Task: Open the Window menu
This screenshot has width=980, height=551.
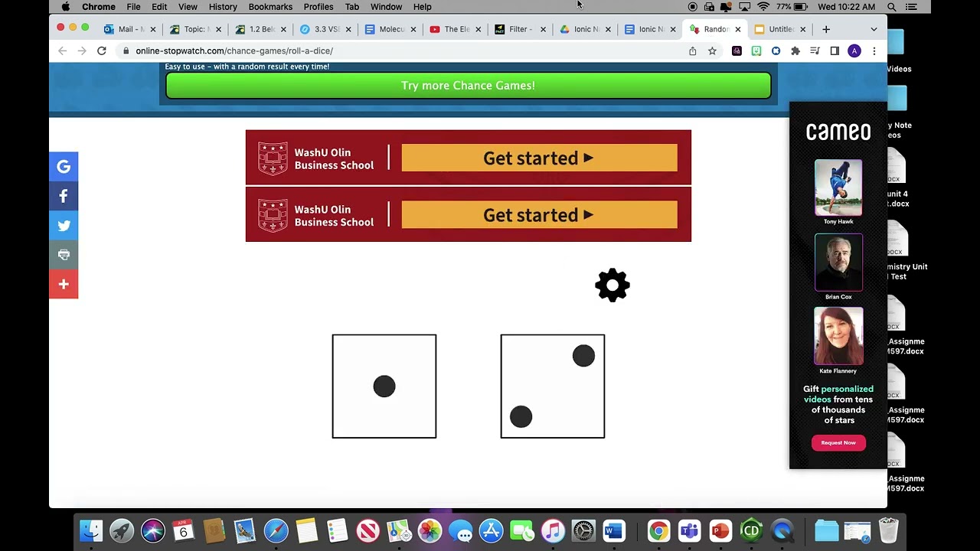Action: tap(386, 7)
